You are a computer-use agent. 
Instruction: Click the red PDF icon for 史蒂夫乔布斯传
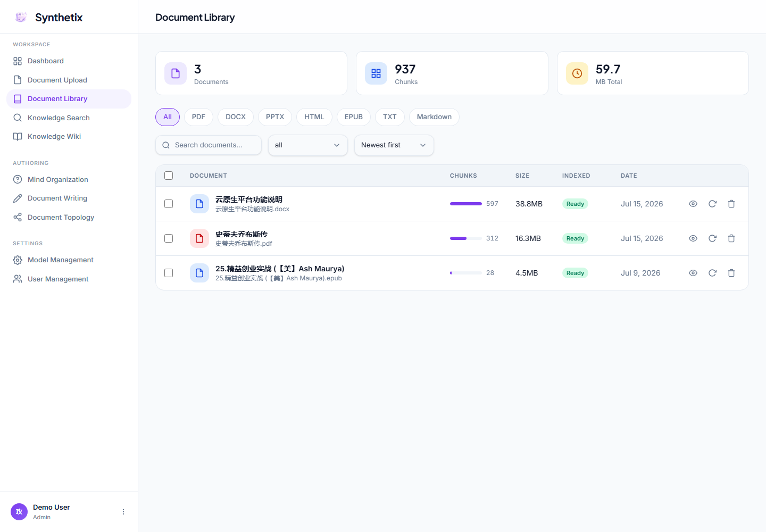[199, 238]
